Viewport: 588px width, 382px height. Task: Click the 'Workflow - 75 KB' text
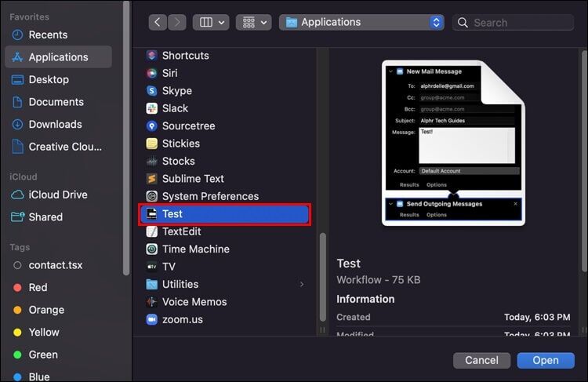click(x=379, y=280)
